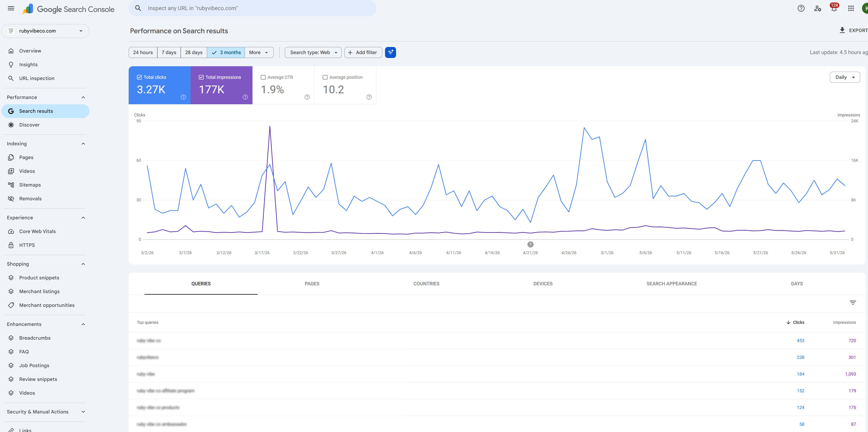This screenshot has width=868, height=432.
Task: Open the Google apps grid
Action: tap(851, 8)
